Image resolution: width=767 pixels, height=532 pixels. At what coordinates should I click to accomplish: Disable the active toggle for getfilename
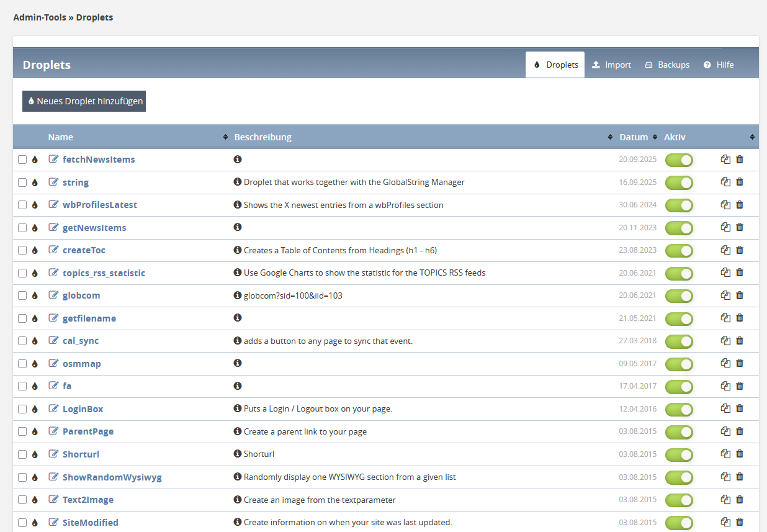(x=679, y=318)
